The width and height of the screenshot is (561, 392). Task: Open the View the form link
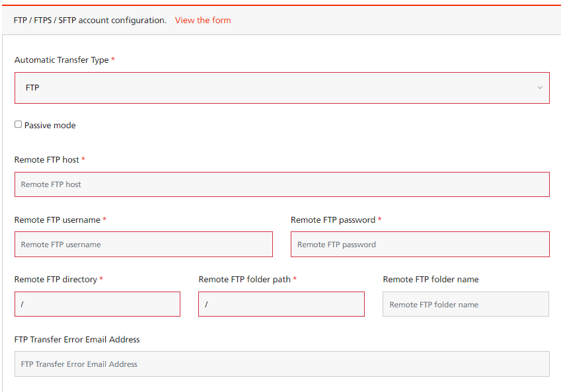[x=203, y=20]
